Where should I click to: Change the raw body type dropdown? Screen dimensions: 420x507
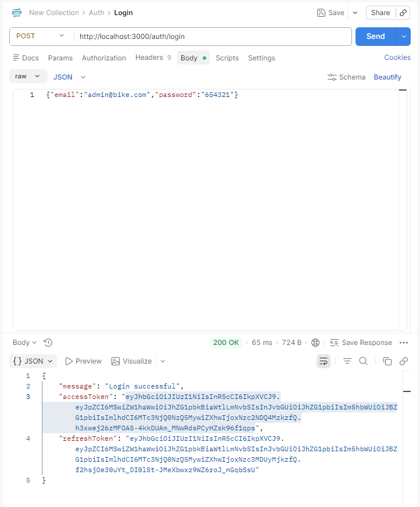click(x=28, y=77)
